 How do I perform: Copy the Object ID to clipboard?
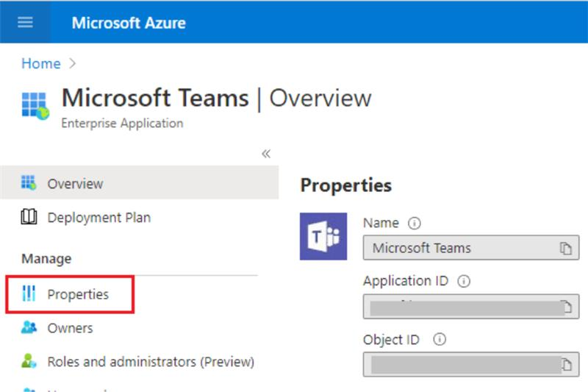(567, 364)
